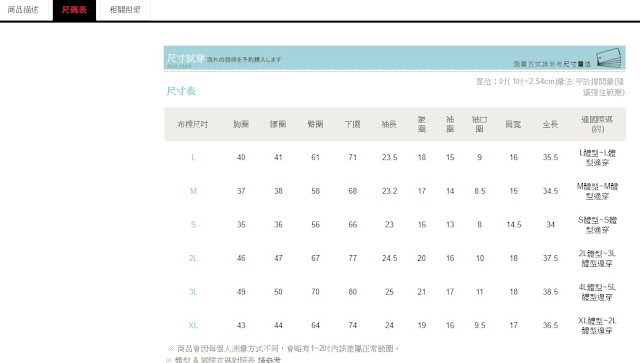The image size is (640, 363).
Task: Click value 61 in the L row
Action: (x=315, y=157)
